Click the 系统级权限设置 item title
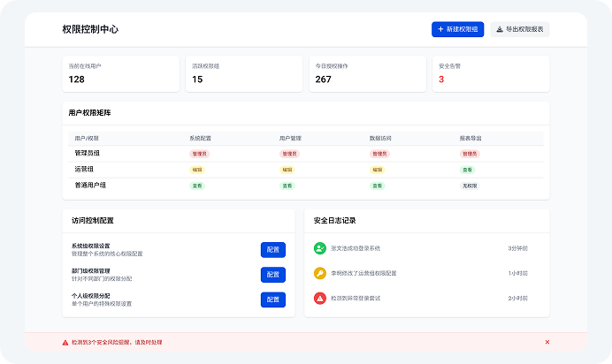 [x=90, y=246]
